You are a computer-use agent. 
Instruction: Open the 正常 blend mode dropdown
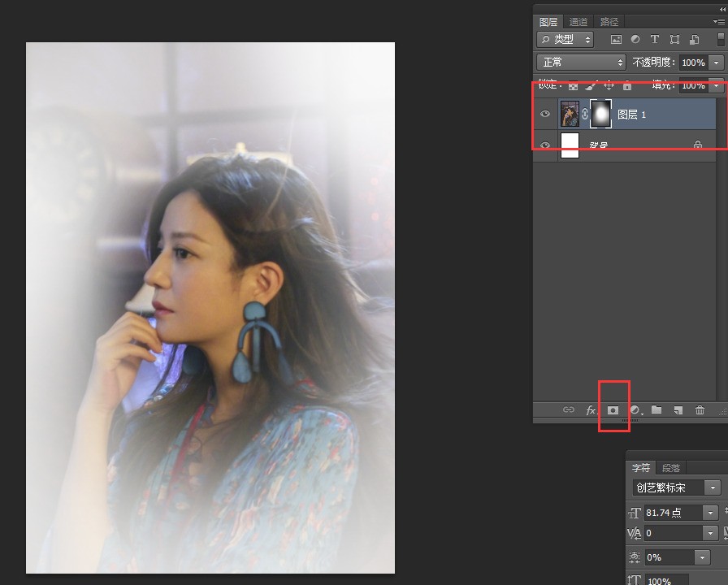(581, 63)
